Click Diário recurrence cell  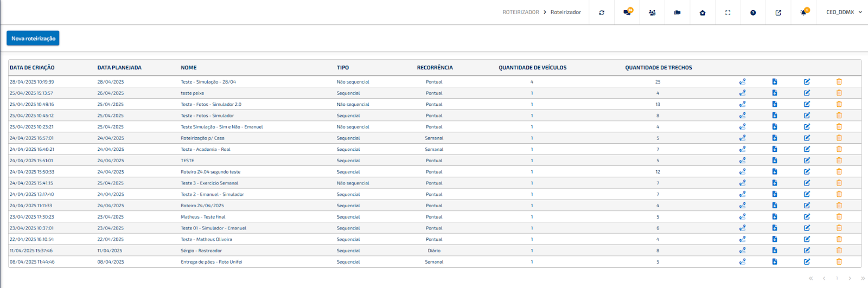(434, 251)
